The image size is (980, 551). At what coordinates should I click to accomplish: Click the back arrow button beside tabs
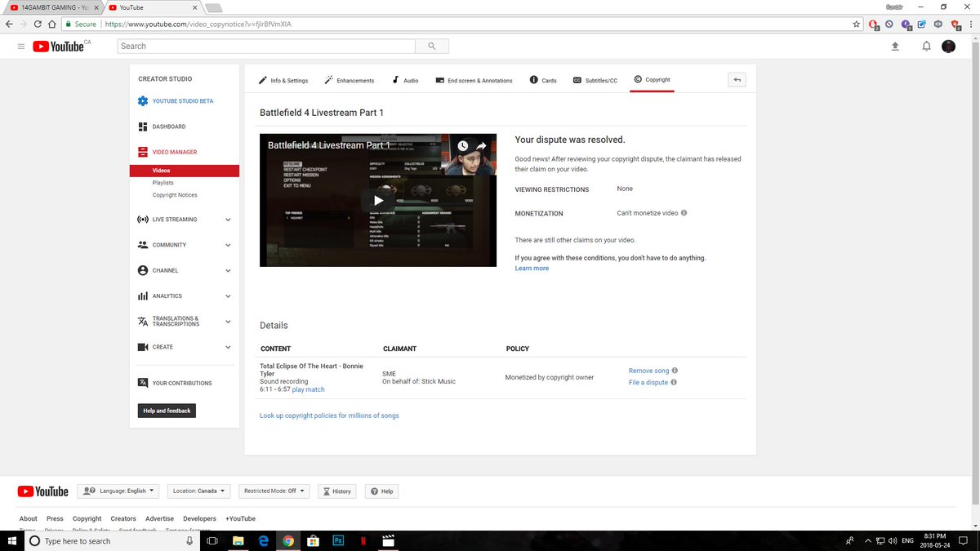click(737, 80)
